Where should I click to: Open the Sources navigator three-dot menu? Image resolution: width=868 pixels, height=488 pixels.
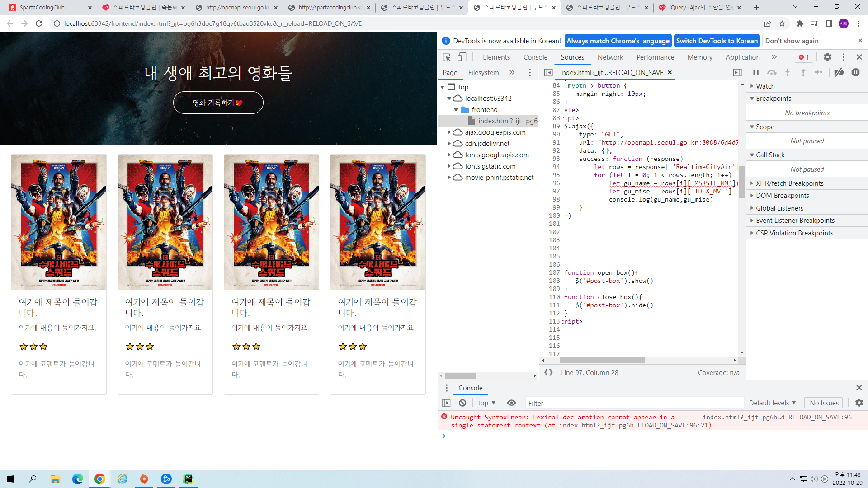pos(530,72)
